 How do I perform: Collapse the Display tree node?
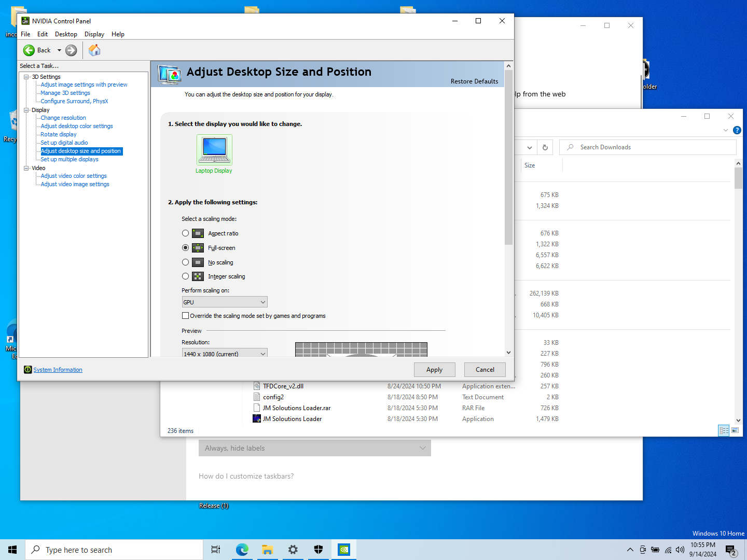(x=26, y=110)
